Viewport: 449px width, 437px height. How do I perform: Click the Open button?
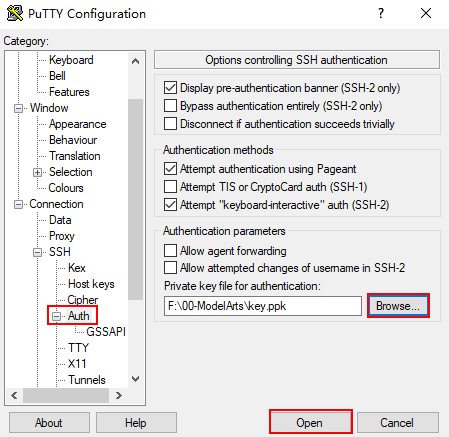[x=310, y=423]
